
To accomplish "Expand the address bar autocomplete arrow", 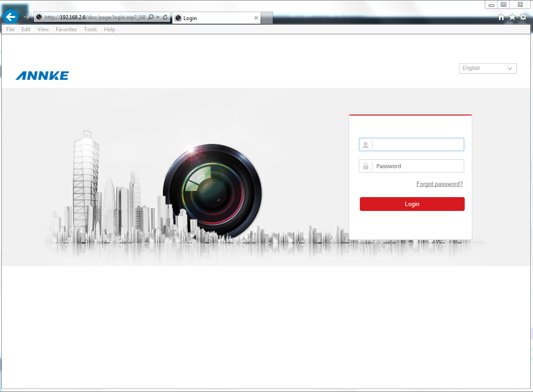I will click(x=158, y=17).
